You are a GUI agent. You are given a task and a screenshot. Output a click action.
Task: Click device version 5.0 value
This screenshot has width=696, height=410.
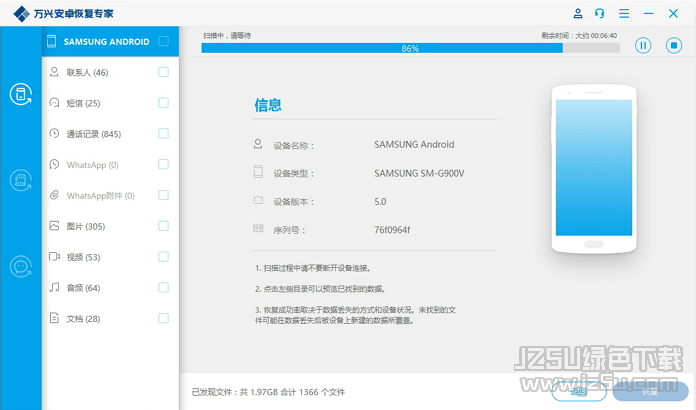tap(380, 201)
